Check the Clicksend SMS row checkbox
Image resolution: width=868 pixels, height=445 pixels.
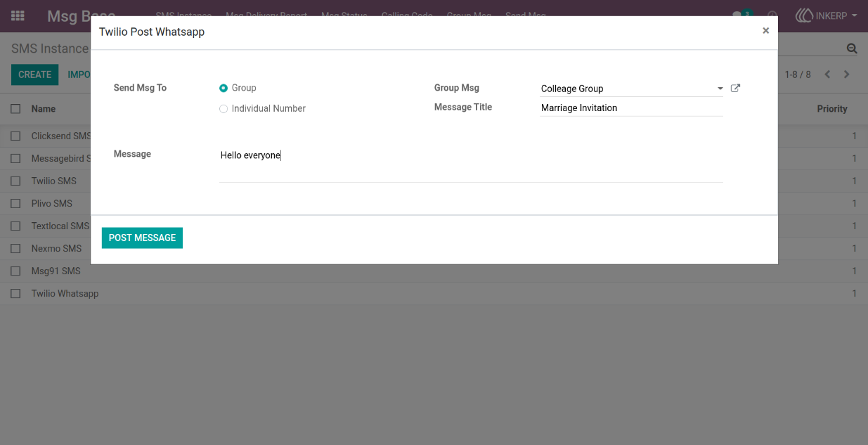click(15, 136)
